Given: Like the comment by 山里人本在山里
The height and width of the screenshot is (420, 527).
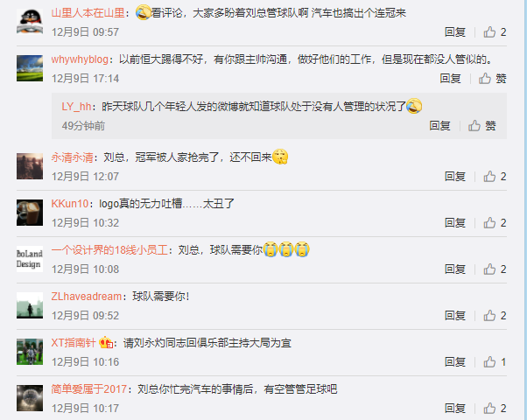Looking at the screenshot, I should coord(495,32).
